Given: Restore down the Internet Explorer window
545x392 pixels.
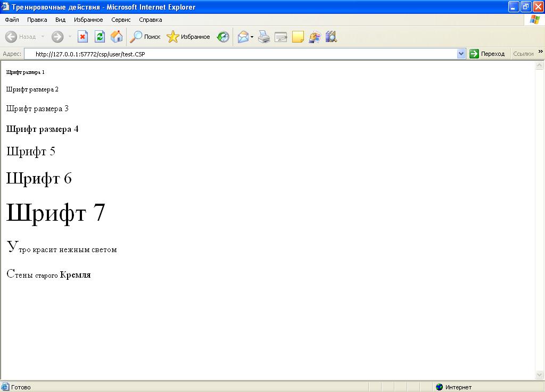Looking at the screenshot, I should [526, 6].
